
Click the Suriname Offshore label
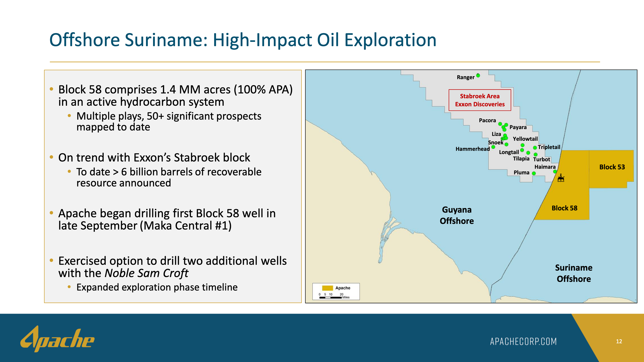[x=574, y=273]
